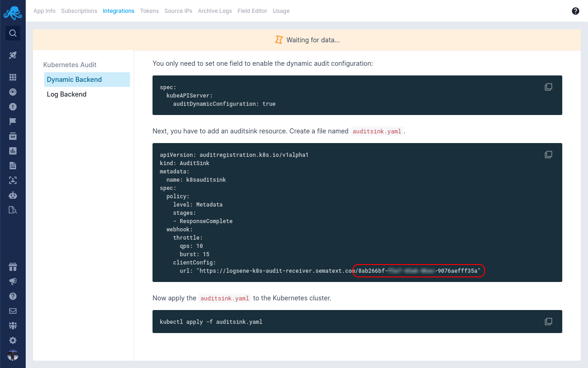Viewport: 588px width, 368px height.
Task: Switch to the Archive Logs tab
Action: click(x=215, y=11)
